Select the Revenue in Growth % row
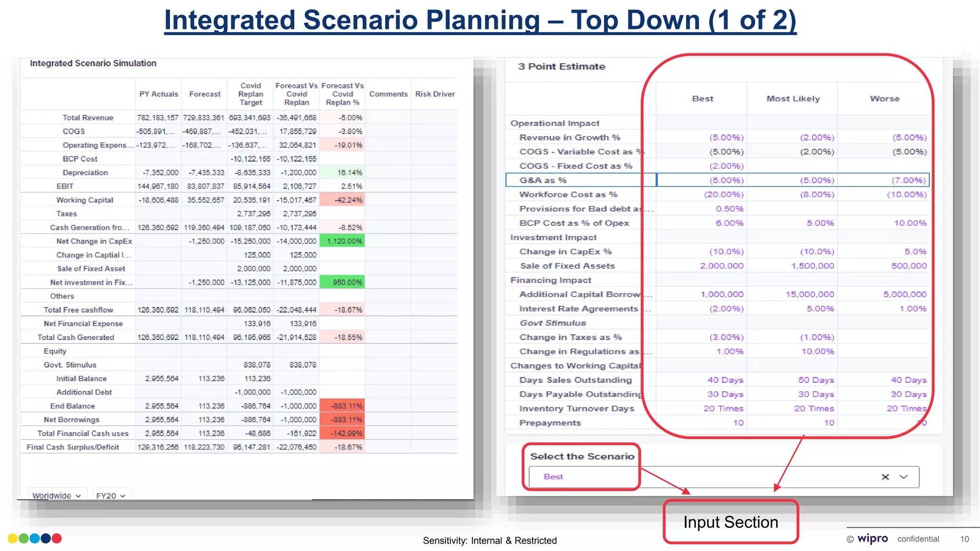The image size is (980, 551). (x=718, y=137)
